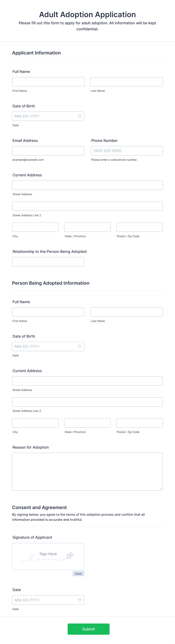
Task: Open the adoptee's Date of Birth calendar picker
Action: click(x=80, y=346)
